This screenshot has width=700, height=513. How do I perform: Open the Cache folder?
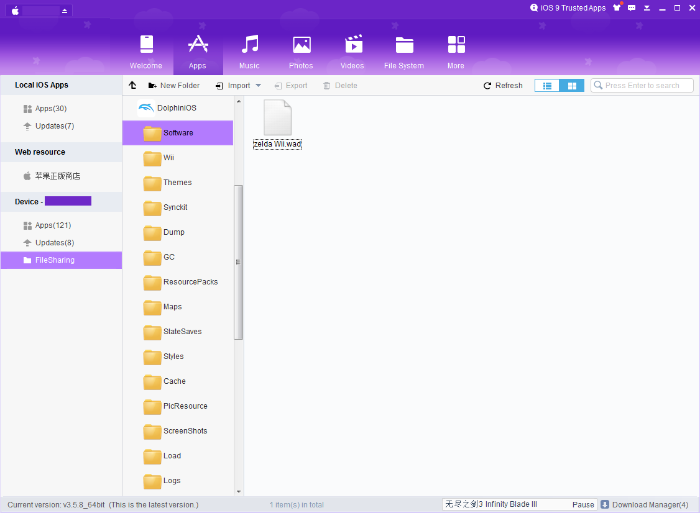(178, 381)
